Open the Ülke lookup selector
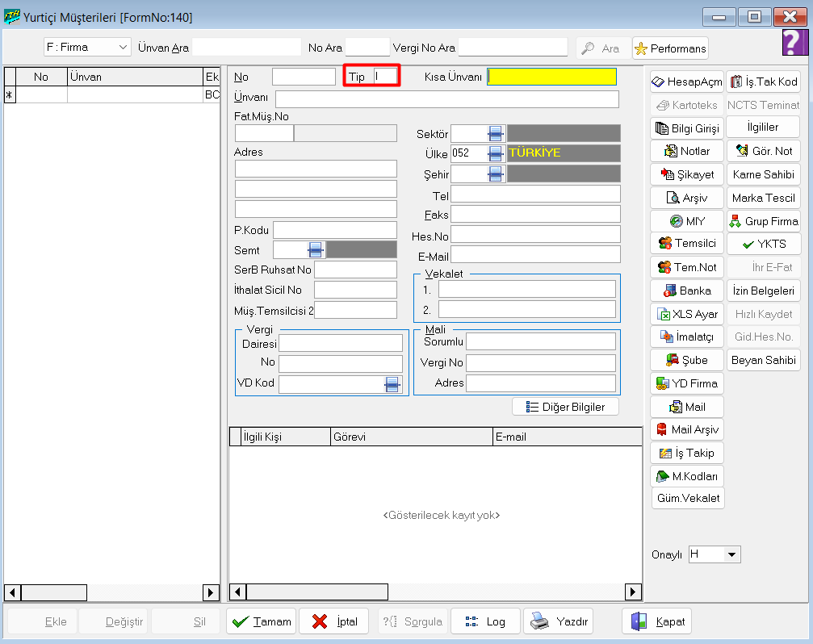 pyautogui.click(x=496, y=153)
